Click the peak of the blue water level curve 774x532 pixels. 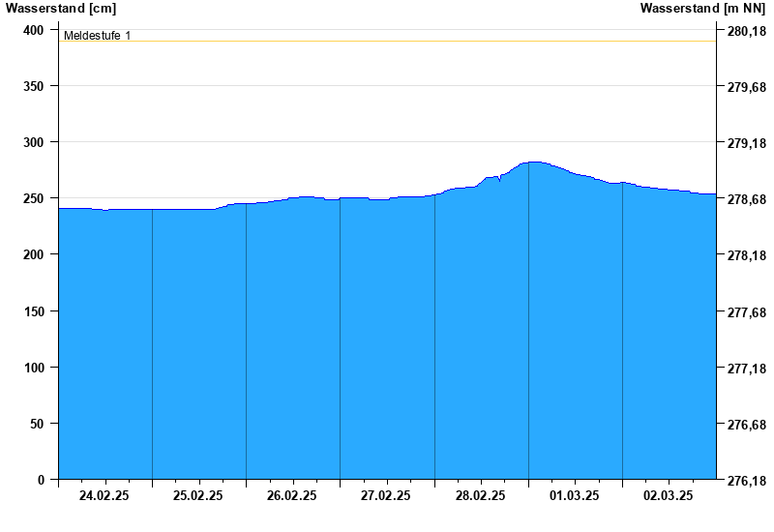coord(533,163)
